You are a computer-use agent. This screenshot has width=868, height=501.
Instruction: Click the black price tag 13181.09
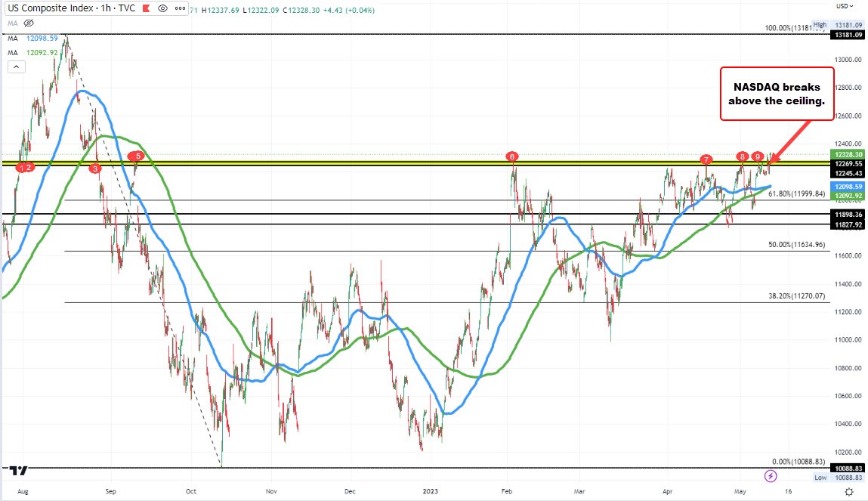[848, 34]
